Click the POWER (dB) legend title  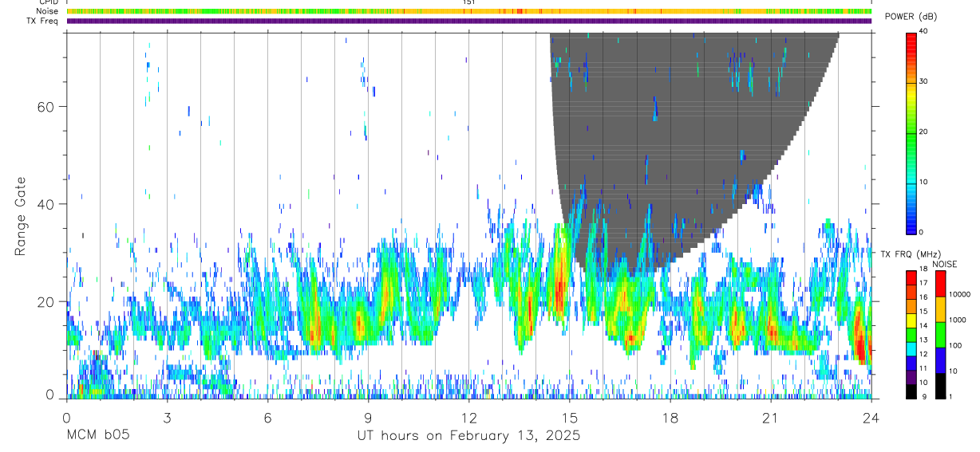tap(911, 16)
